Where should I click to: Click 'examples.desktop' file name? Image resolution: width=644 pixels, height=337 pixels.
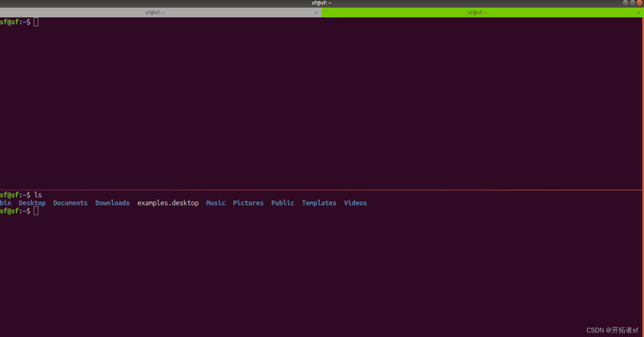coord(168,203)
